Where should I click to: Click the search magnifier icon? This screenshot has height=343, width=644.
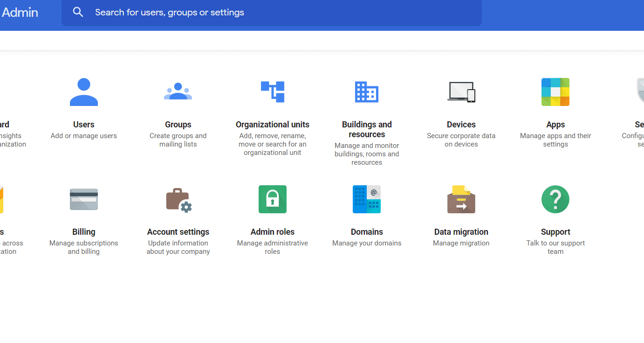(78, 12)
